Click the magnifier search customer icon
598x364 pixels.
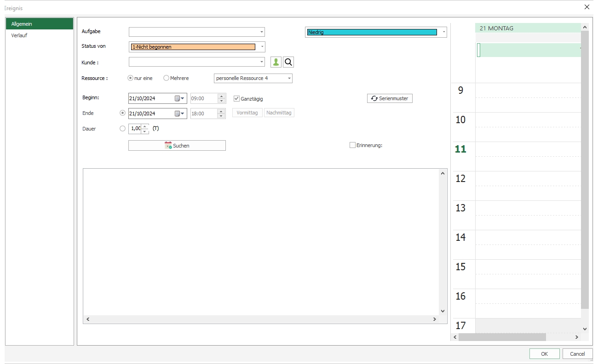(x=288, y=62)
